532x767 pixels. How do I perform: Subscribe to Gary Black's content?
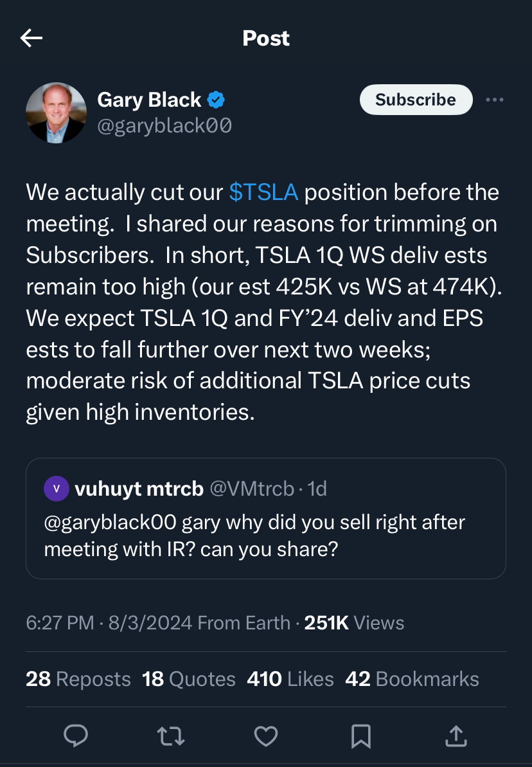[416, 100]
